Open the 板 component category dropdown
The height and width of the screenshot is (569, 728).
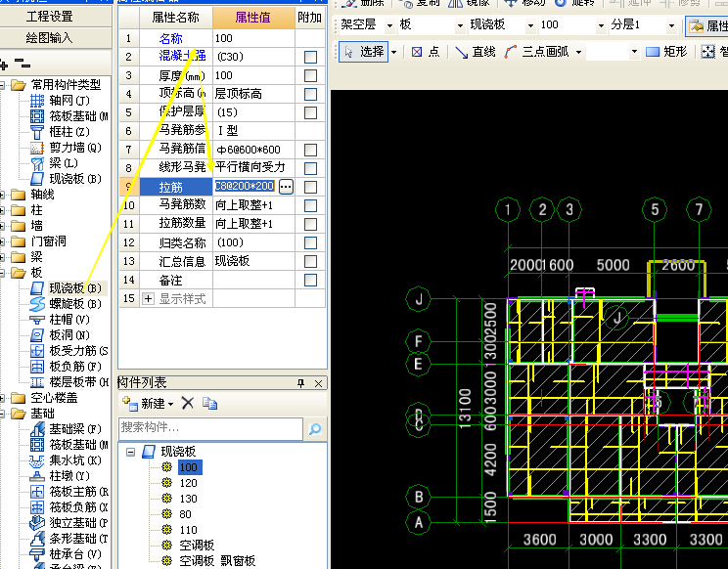[460, 25]
